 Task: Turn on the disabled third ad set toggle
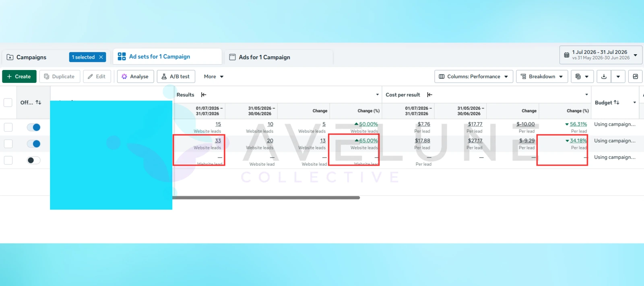click(33, 160)
